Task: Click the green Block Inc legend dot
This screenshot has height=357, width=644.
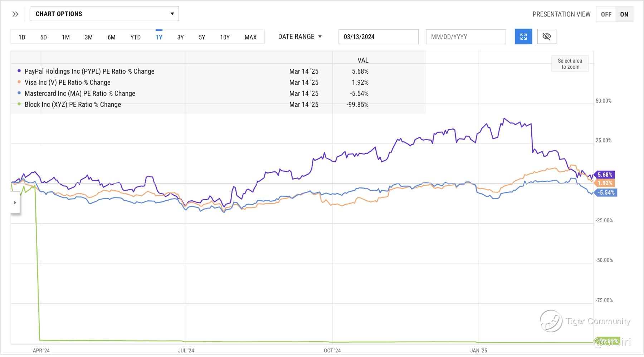Action: pos(19,104)
